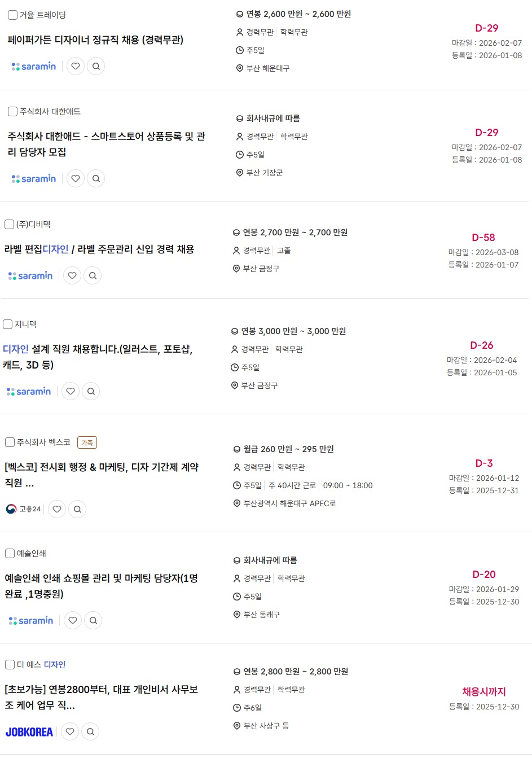Screen dimensions: 532x767
Task: Open the 페이퍼가든 디자이너 정규직 채용 posting
Action: 95,40
